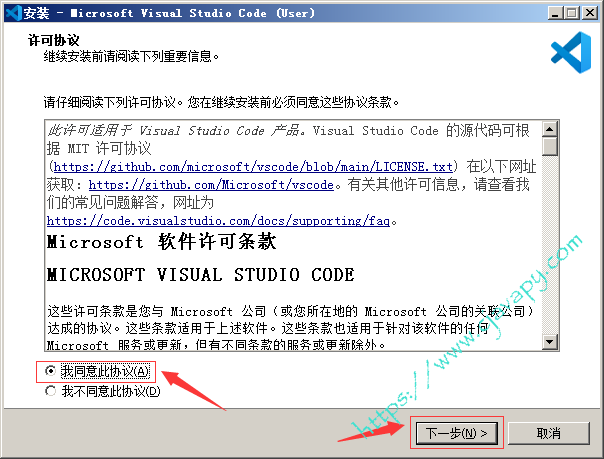The width and height of the screenshot is (604, 459).
Task: Click the '许可协议' page title
Action: (54, 40)
